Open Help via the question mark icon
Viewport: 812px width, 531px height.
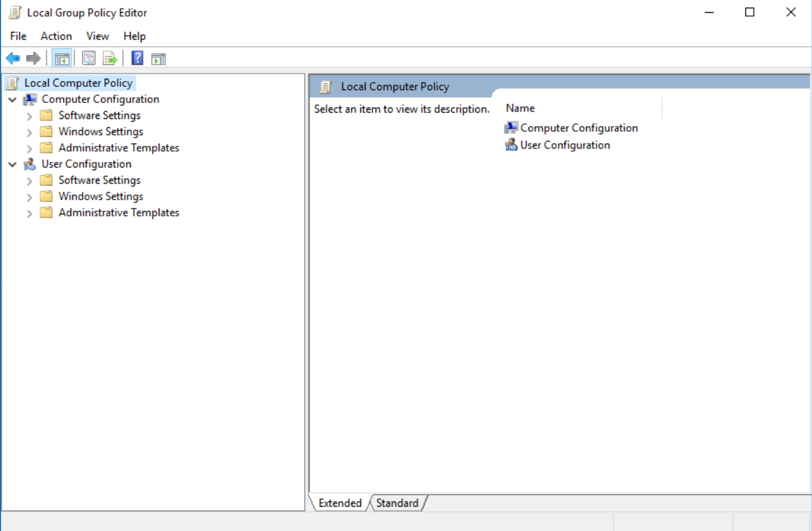[137, 58]
